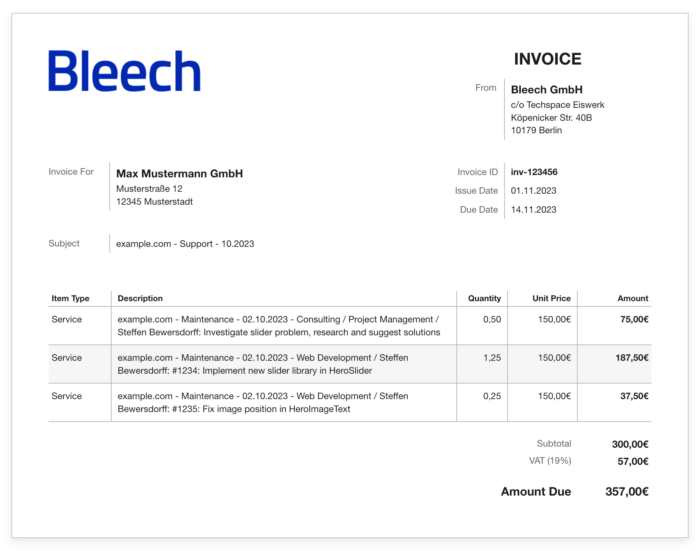Click the Amount Due total 357,00€
The image size is (700, 551).
click(627, 492)
